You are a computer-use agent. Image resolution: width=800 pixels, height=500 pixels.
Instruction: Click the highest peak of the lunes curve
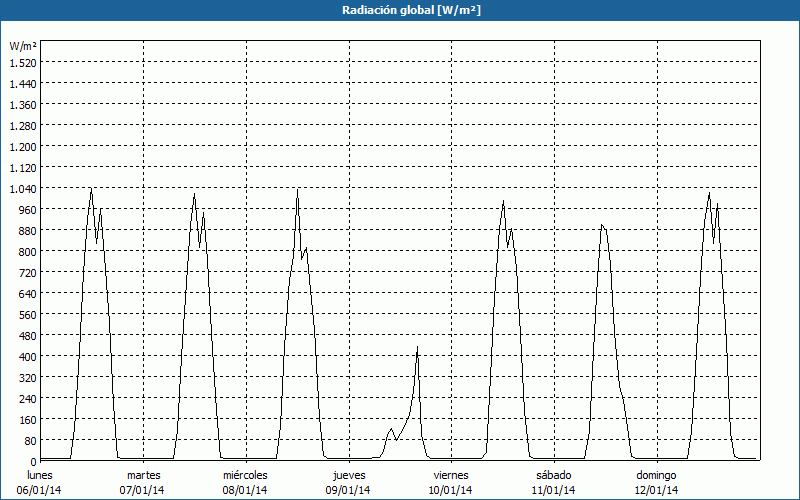pos(91,189)
